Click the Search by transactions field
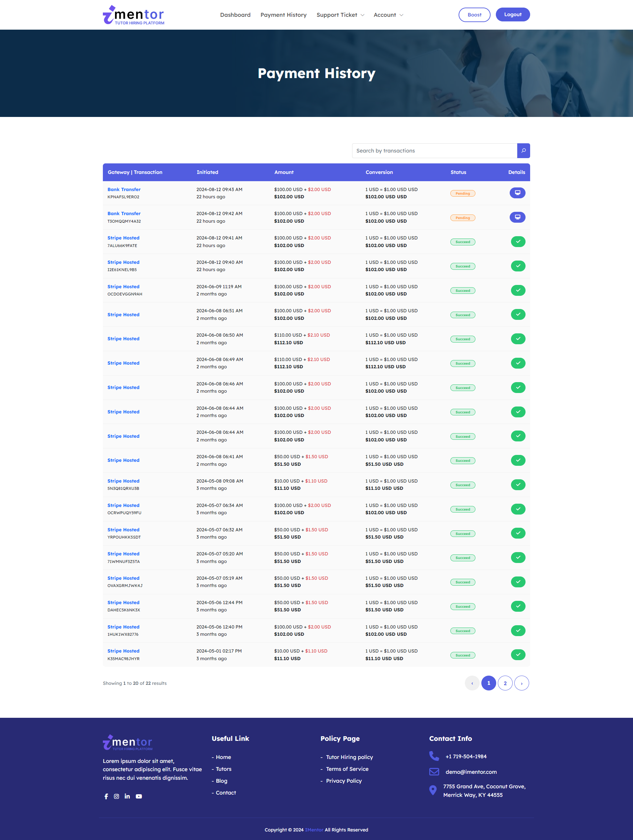 [x=434, y=151]
